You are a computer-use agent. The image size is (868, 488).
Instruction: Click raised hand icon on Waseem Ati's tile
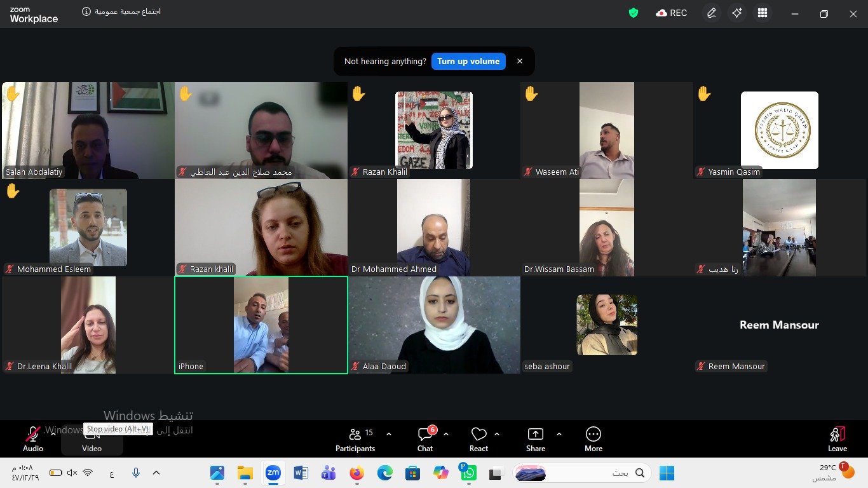(531, 93)
